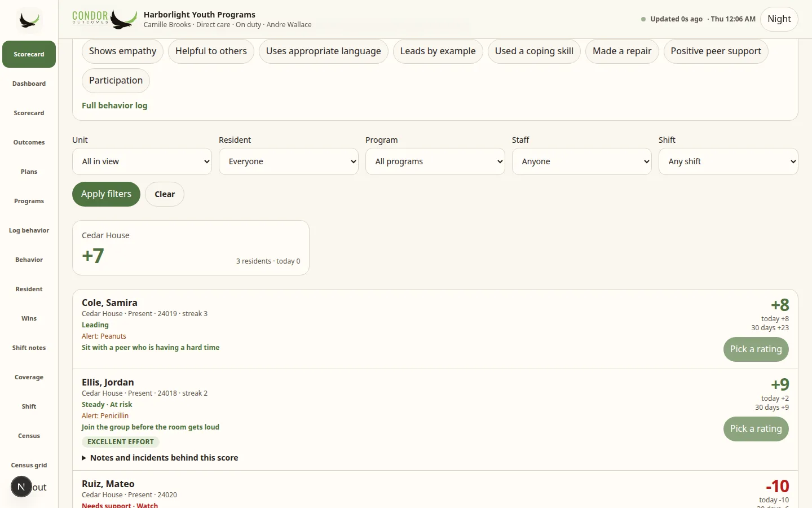Select the Shows empathy behavior chip

122,51
